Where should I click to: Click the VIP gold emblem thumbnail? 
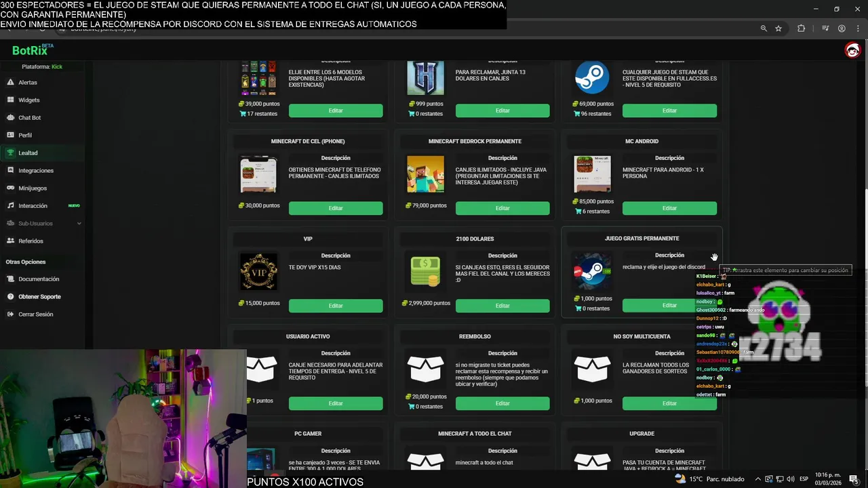point(258,272)
